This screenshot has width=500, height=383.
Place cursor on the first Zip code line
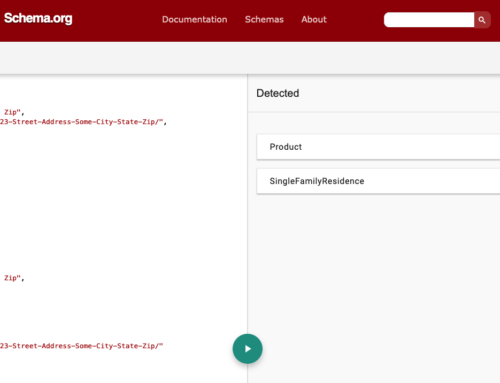[x=14, y=112]
